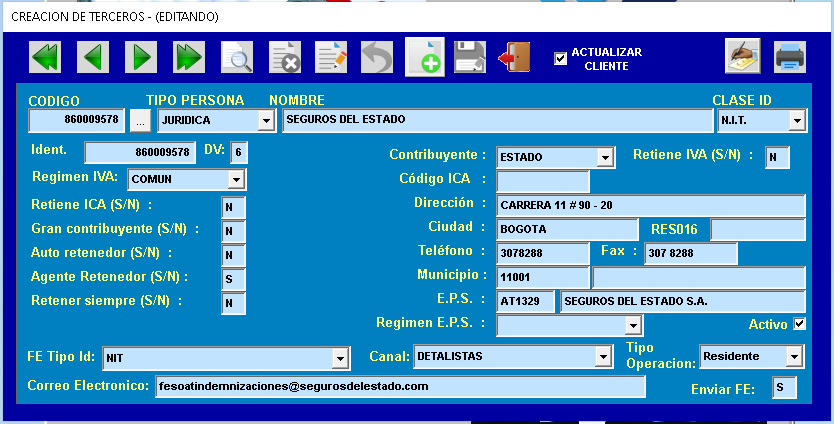The image size is (834, 424).
Task: Click the Retiene ICA (S/N) field
Action: 233,207
